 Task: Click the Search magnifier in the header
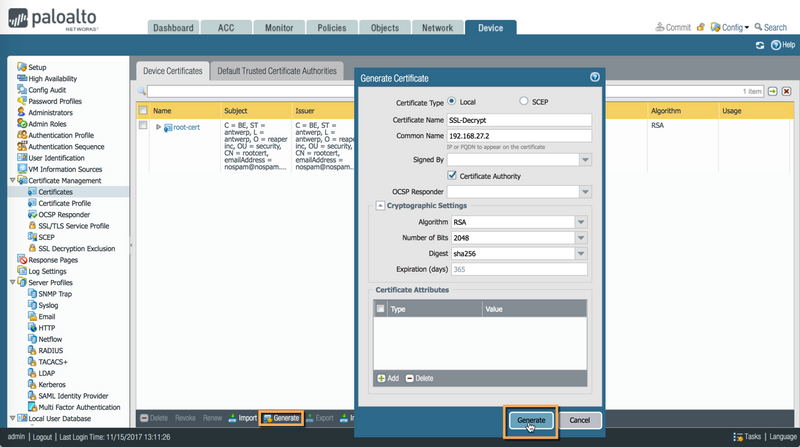(759, 27)
